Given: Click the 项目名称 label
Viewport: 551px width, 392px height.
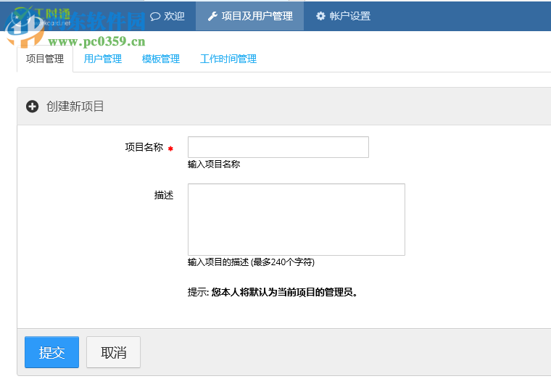Looking at the screenshot, I should pyautogui.click(x=144, y=147).
